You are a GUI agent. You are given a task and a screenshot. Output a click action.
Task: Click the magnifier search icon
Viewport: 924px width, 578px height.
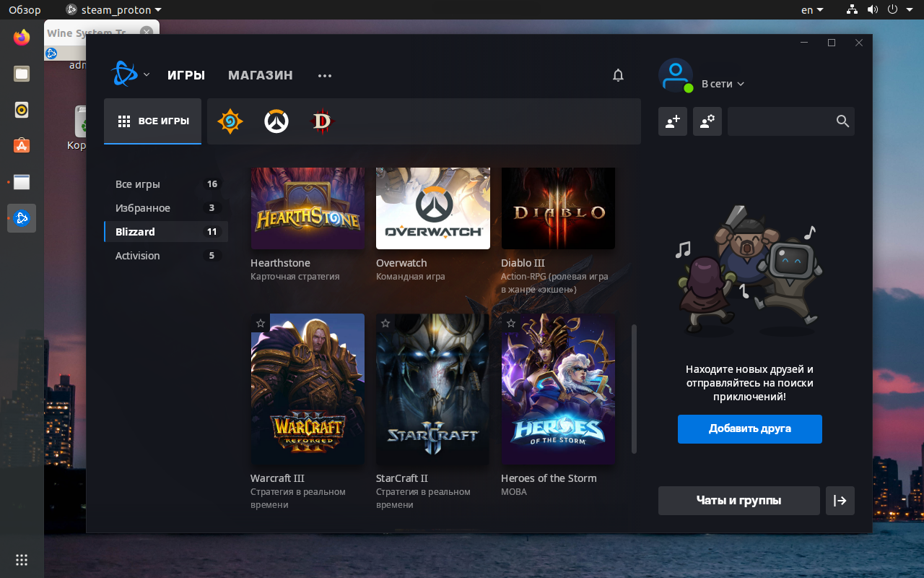(x=842, y=121)
